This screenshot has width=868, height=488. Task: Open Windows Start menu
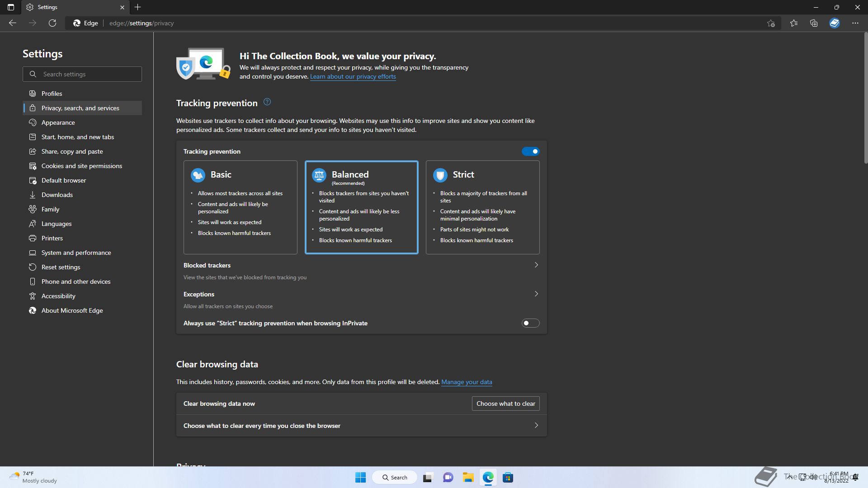point(360,477)
